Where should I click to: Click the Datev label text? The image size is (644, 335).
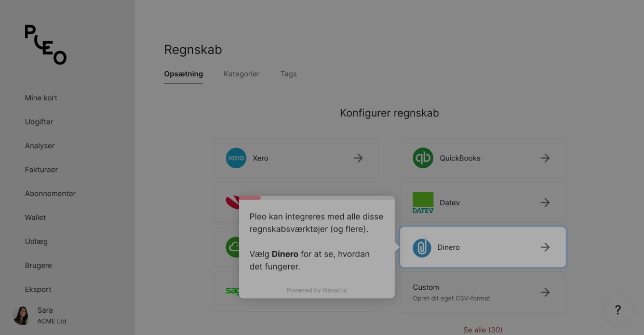450,203
